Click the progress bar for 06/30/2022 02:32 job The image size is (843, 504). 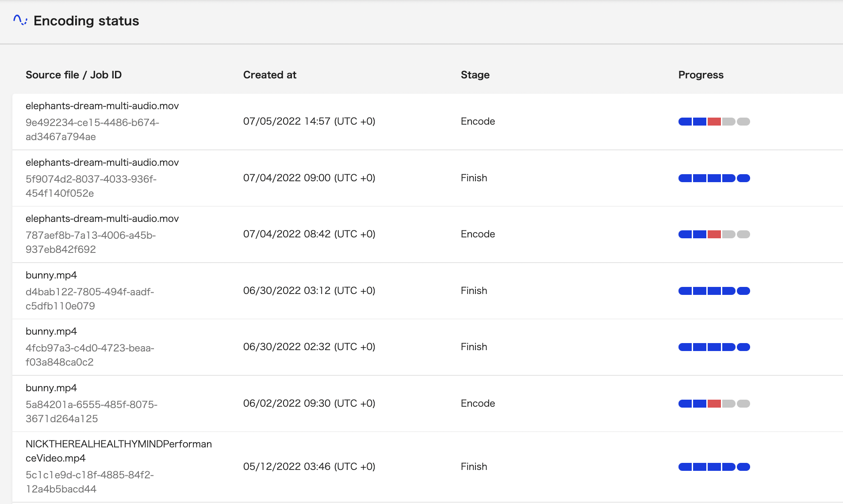pos(714,347)
